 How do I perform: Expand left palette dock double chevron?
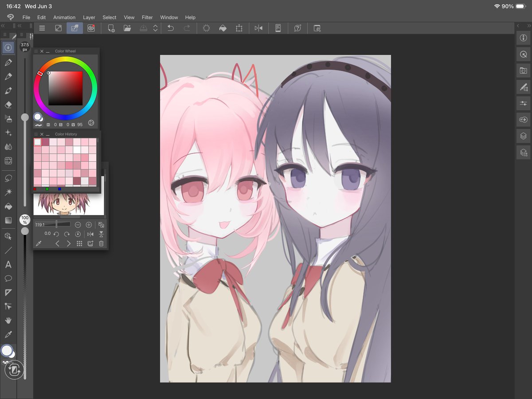click(x=4, y=26)
